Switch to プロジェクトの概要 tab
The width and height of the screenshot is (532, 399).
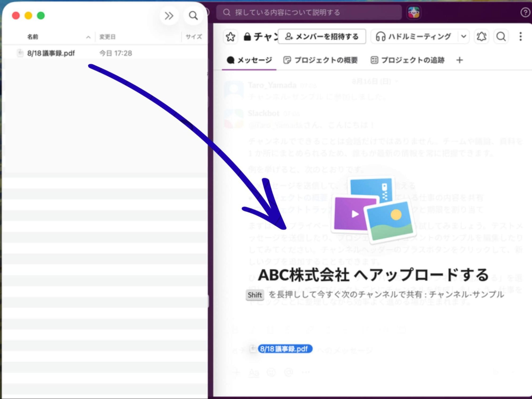click(x=321, y=60)
